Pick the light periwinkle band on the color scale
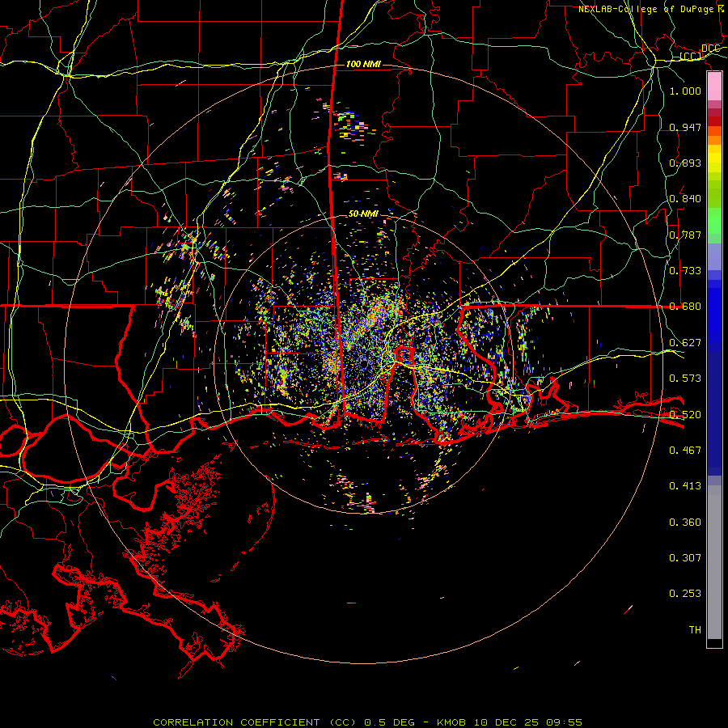Screen dimensions: 728x728 pyautogui.click(x=714, y=256)
